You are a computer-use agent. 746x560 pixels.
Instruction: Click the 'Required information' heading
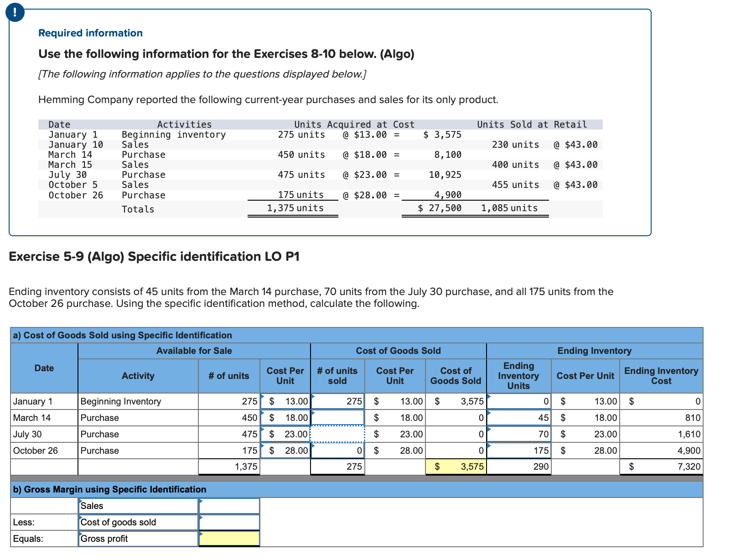click(x=90, y=33)
